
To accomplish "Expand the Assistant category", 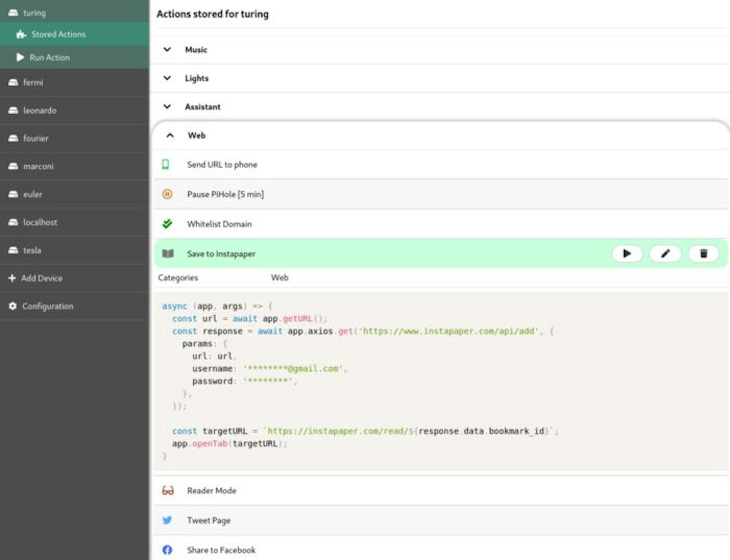I will (202, 107).
